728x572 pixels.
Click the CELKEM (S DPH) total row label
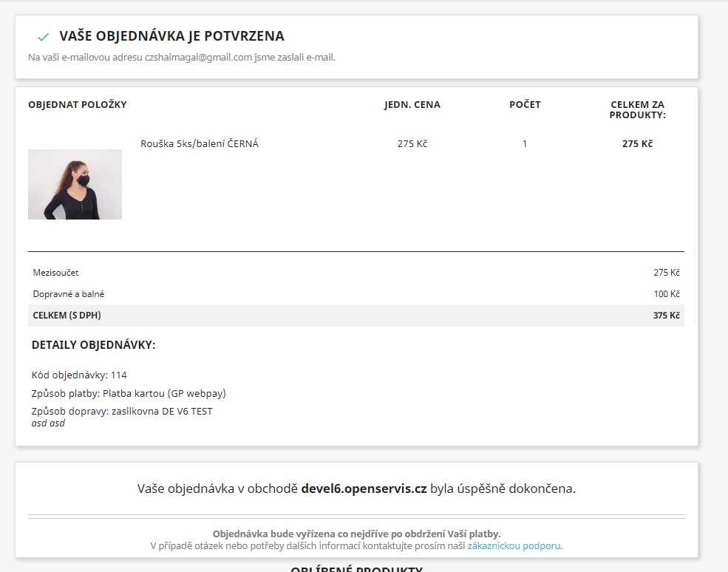click(x=67, y=316)
